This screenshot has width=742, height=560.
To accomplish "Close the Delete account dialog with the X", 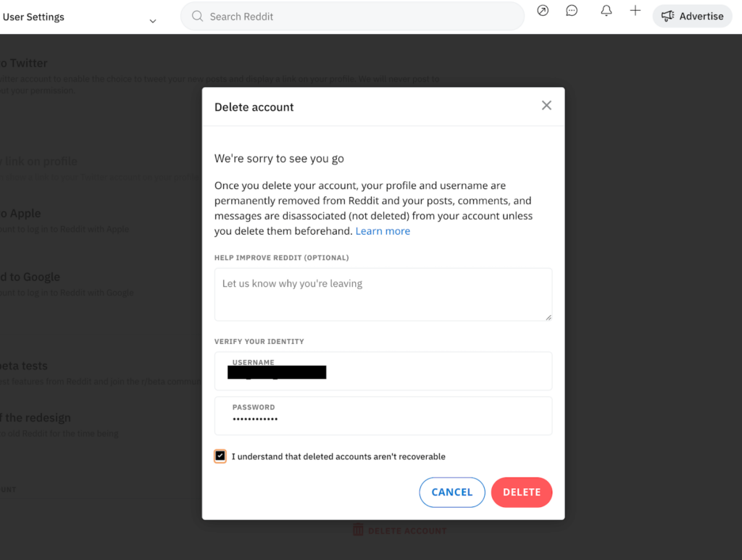I will 546,104.
